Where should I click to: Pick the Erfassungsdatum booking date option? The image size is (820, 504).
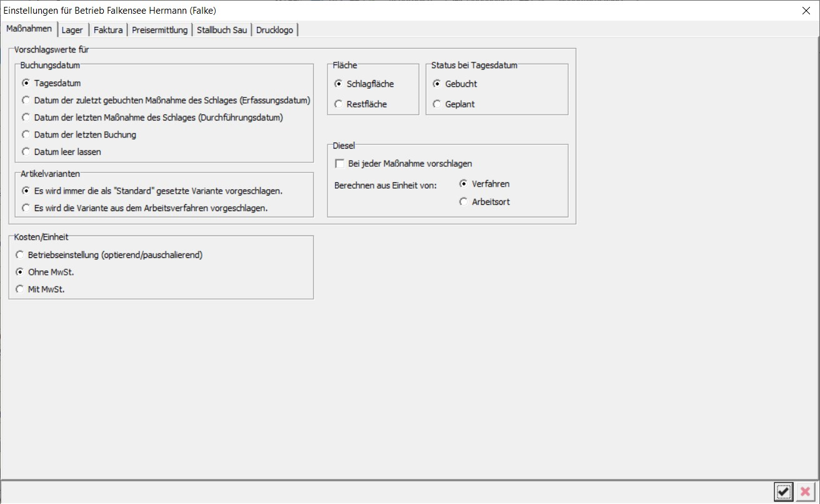coord(26,100)
